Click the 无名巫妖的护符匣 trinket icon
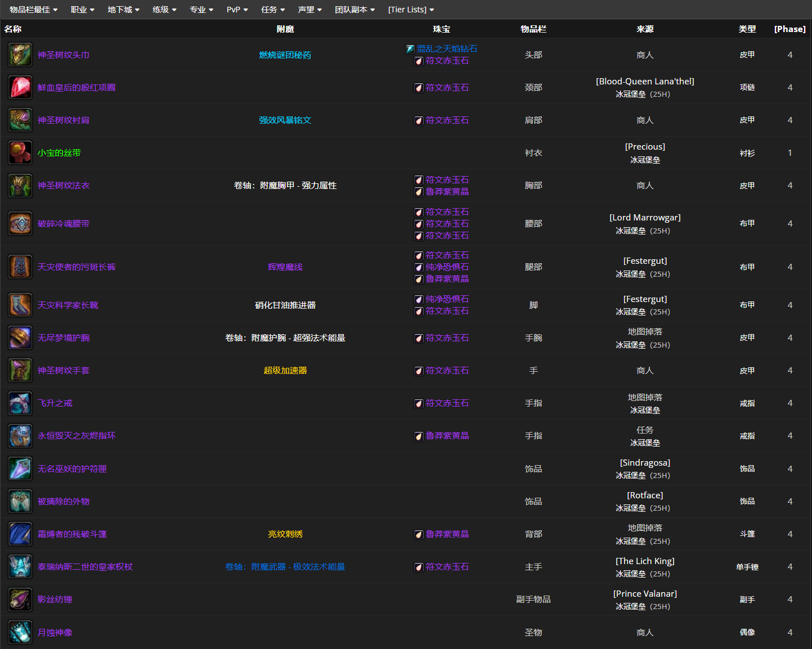This screenshot has height=649, width=812. [20, 469]
